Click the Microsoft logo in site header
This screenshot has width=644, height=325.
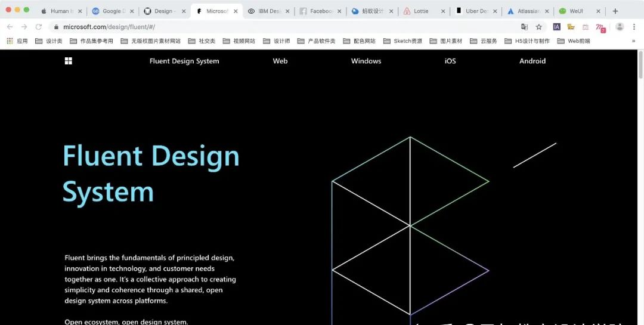click(x=69, y=61)
